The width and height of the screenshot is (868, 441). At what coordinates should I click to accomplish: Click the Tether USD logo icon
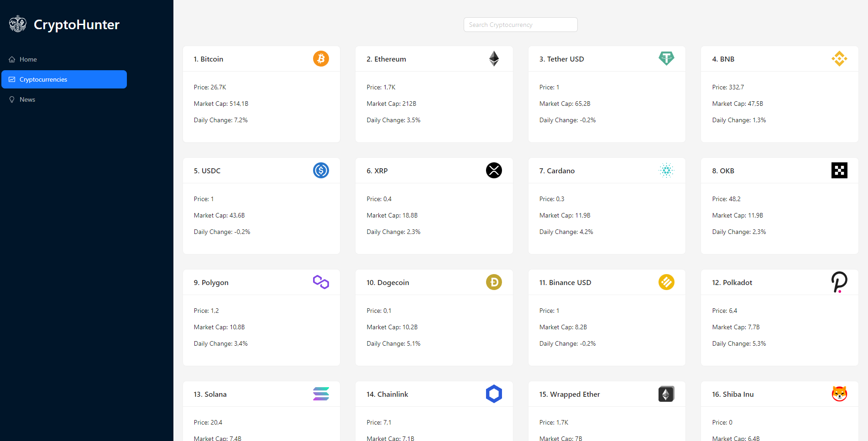tap(666, 58)
